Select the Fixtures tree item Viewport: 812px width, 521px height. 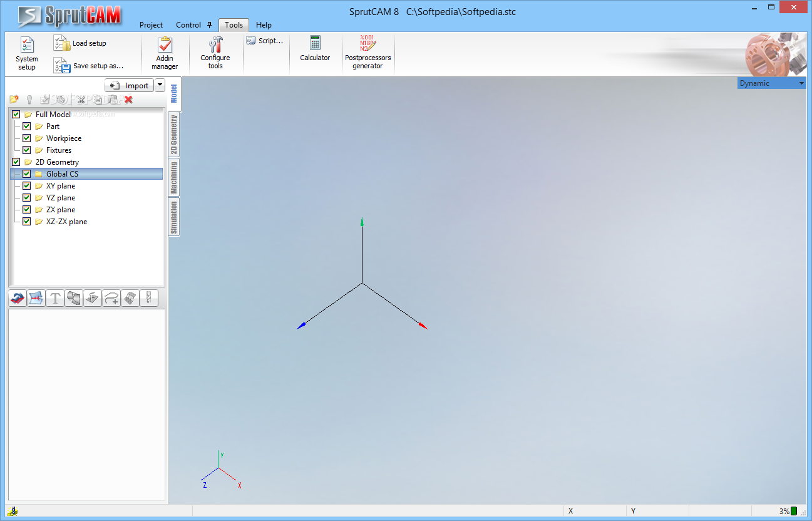tap(59, 150)
